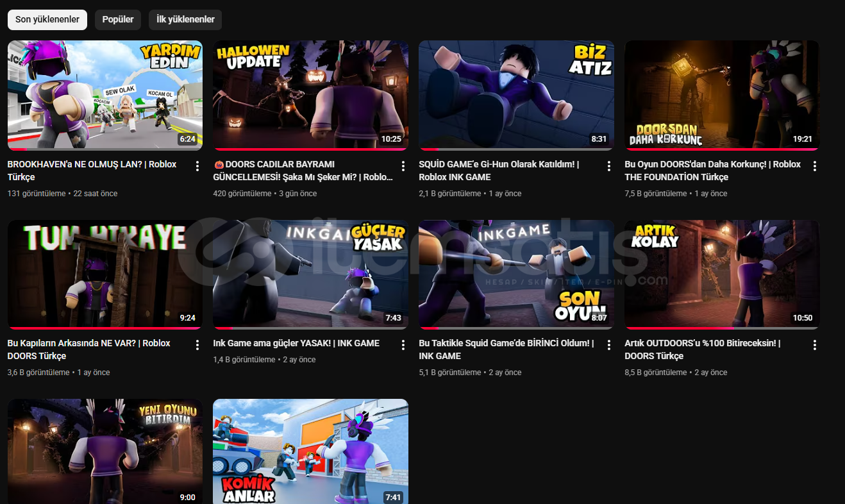Click the 6:24 duration badge

point(187,139)
